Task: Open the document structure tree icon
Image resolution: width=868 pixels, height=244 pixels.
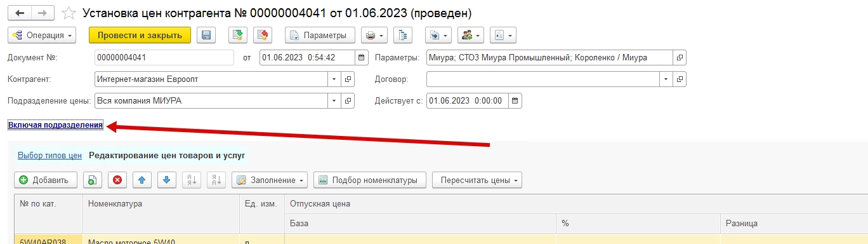Action: (403, 36)
